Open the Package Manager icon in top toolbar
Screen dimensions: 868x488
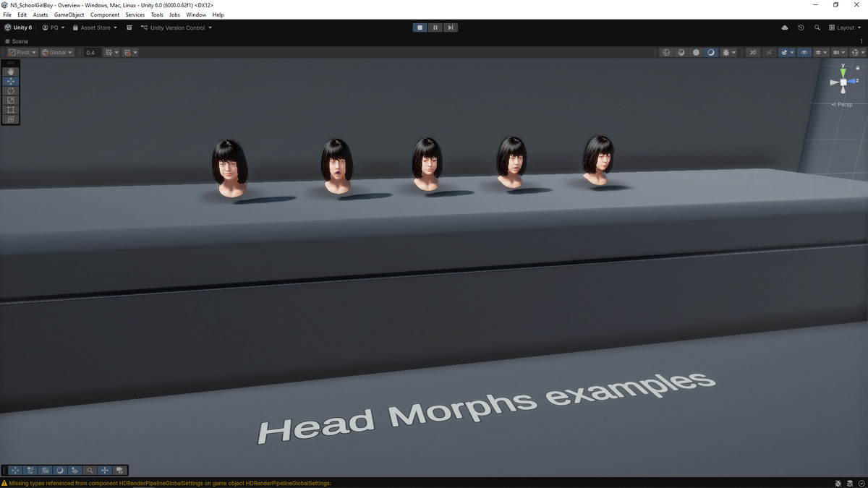pyautogui.click(x=129, y=27)
